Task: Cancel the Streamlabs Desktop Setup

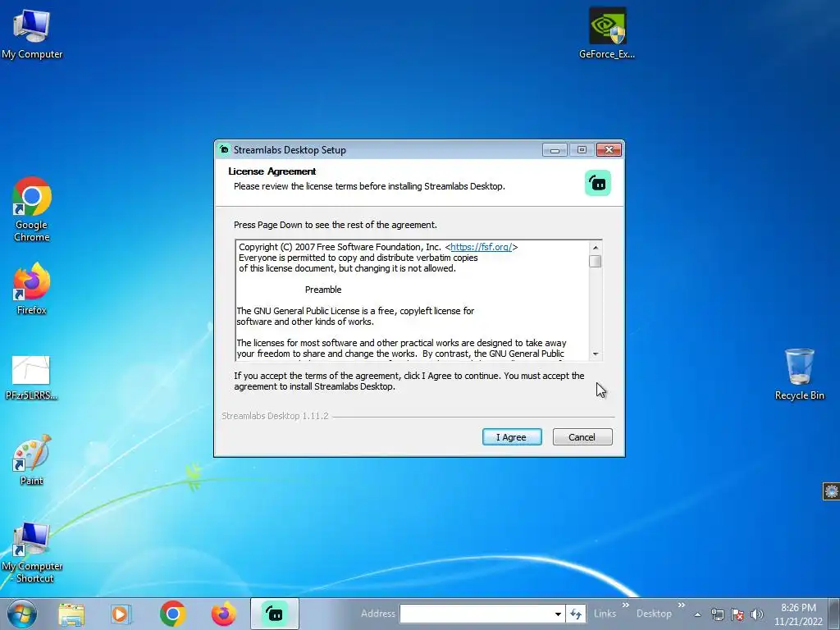Action: 582,437
